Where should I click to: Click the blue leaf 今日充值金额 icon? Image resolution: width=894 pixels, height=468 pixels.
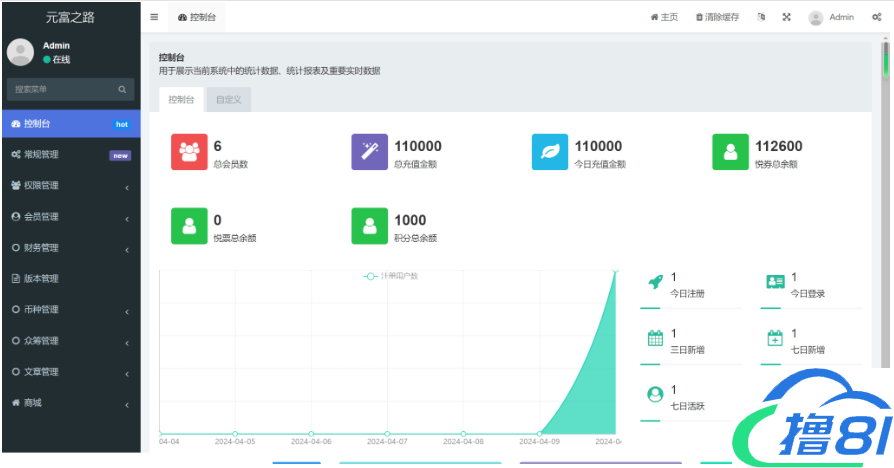click(550, 152)
